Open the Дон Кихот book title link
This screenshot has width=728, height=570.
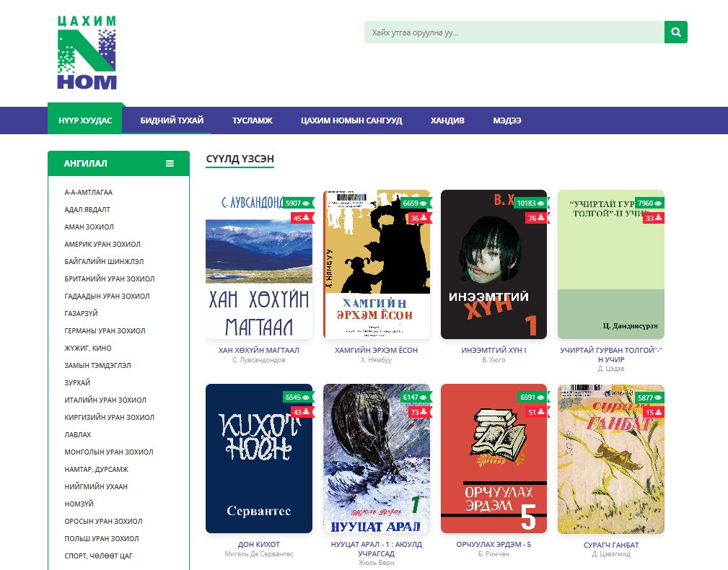[259, 544]
